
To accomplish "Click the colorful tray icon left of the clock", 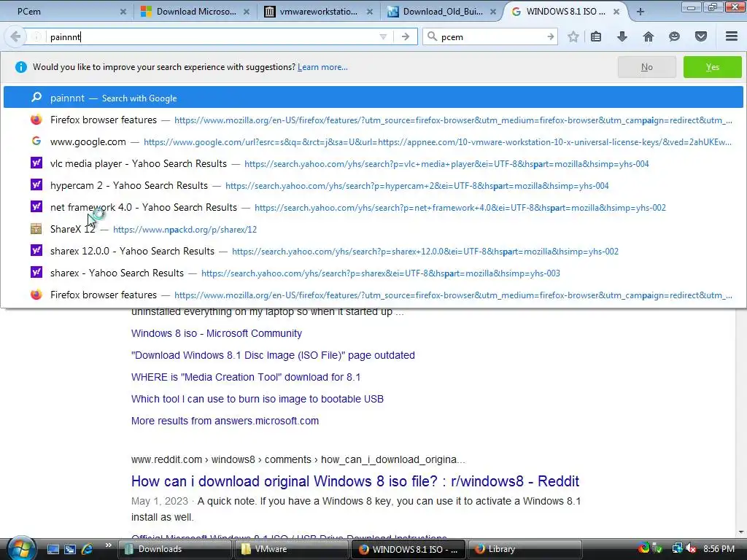I will click(x=643, y=548).
